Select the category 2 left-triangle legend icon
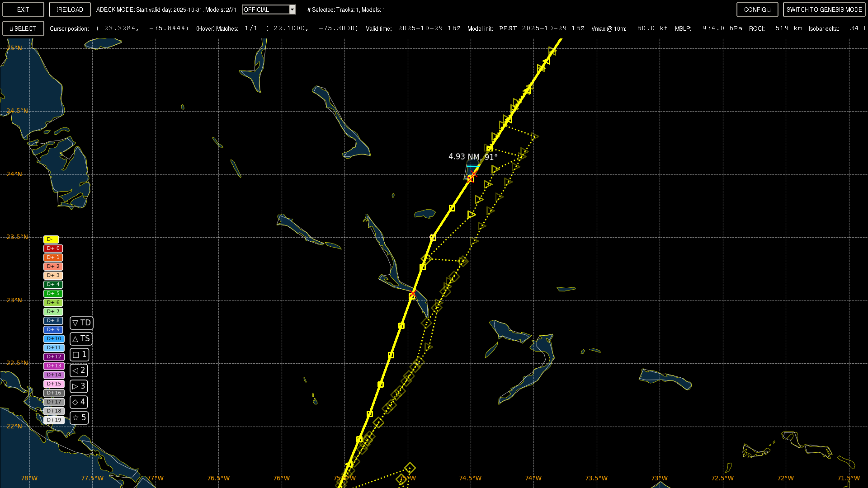The image size is (868, 488). point(75,371)
